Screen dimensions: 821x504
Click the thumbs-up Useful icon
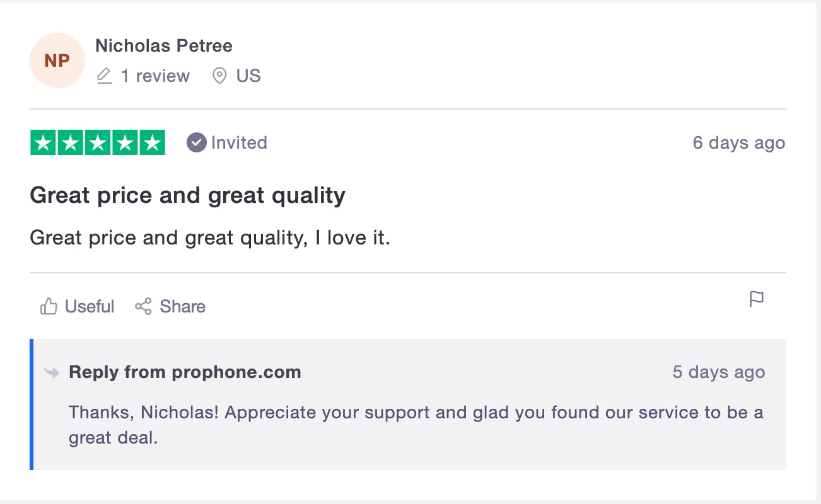49,307
